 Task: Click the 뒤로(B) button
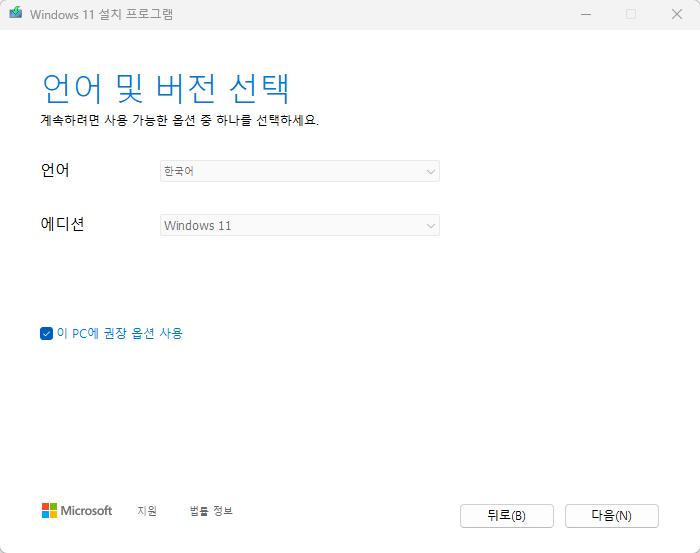[x=507, y=516]
